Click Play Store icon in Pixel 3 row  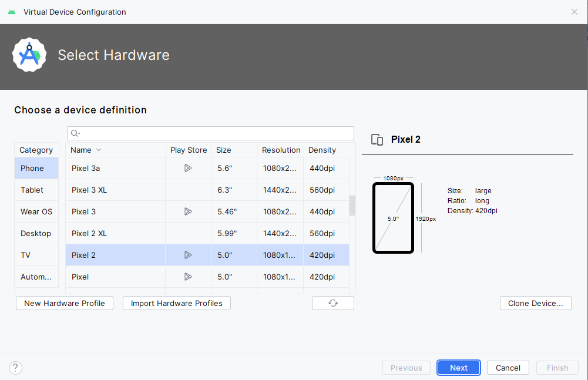(188, 211)
